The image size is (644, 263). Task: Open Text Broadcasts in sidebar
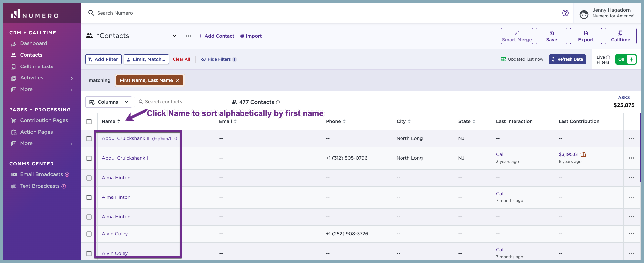point(40,186)
